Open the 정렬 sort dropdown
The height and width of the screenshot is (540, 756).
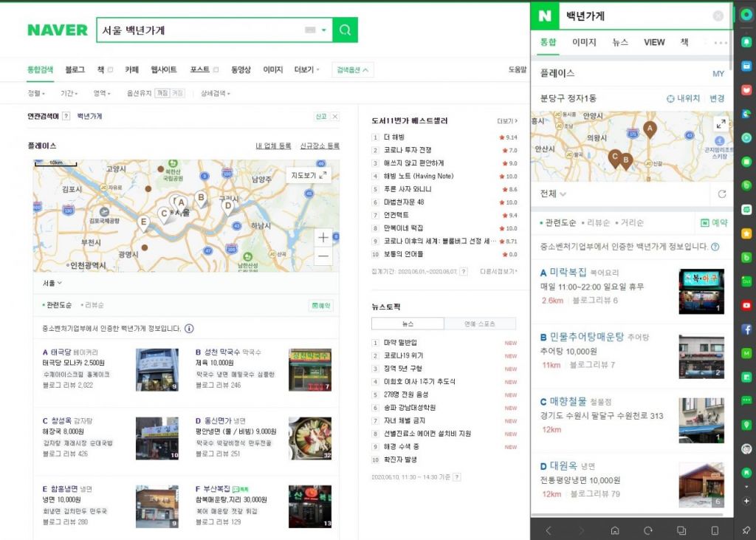pos(36,94)
